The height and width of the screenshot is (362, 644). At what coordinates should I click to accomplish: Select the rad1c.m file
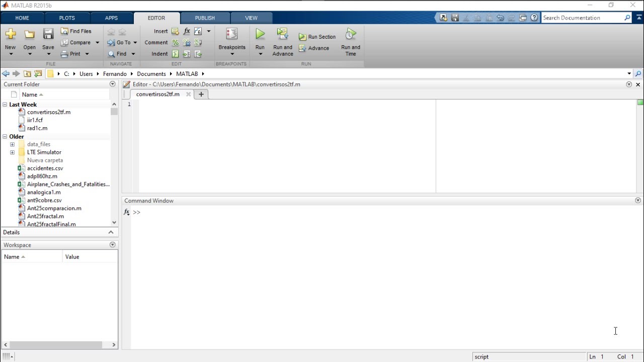(37, 128)
